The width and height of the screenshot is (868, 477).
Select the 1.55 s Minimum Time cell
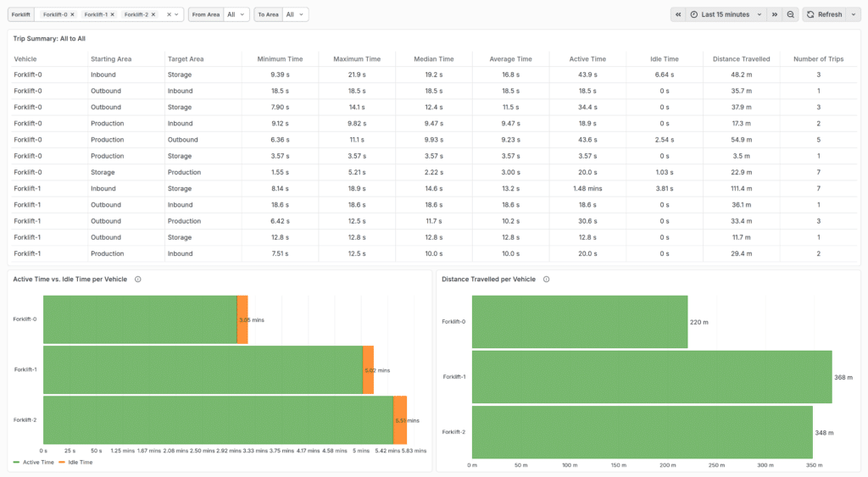[280, 173]
